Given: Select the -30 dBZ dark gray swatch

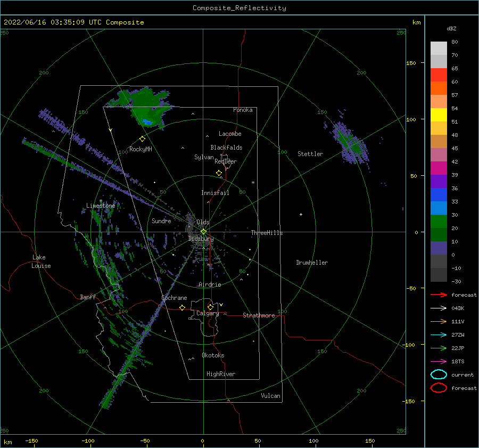Looking at the screenshot, I should [x=439, y=275].
